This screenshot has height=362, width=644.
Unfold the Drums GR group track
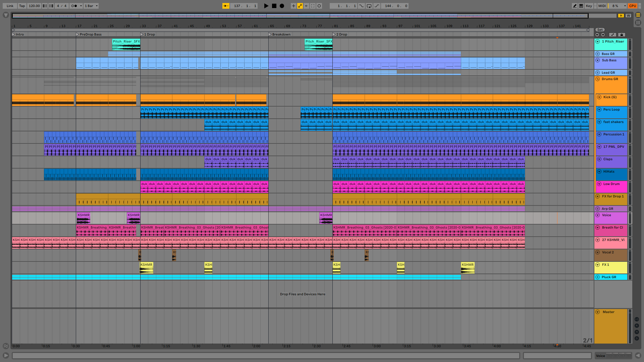(597, 79)
